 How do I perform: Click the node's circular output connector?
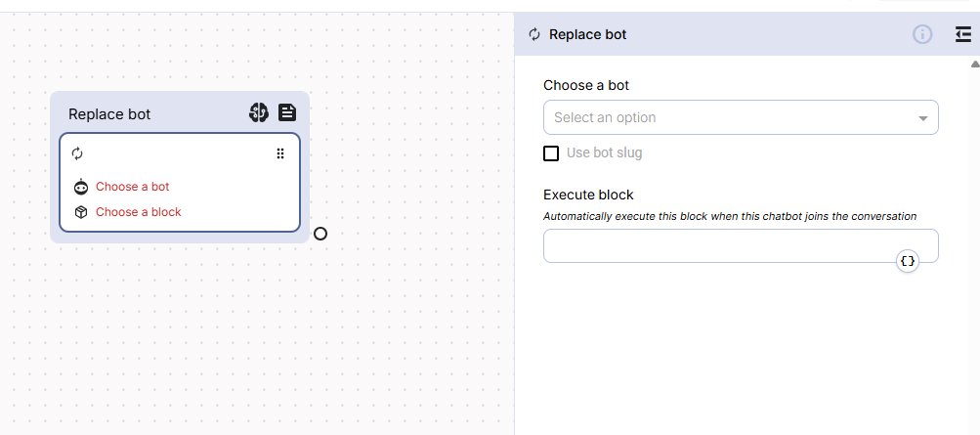tap(320, 234)
